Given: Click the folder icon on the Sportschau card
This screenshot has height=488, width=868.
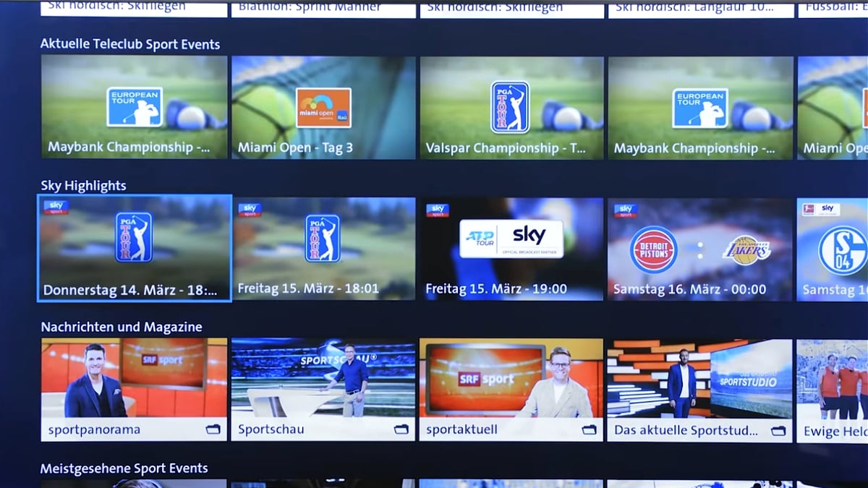Looking at the screenshot, I should pyautogui.click(x=401, y=429).
